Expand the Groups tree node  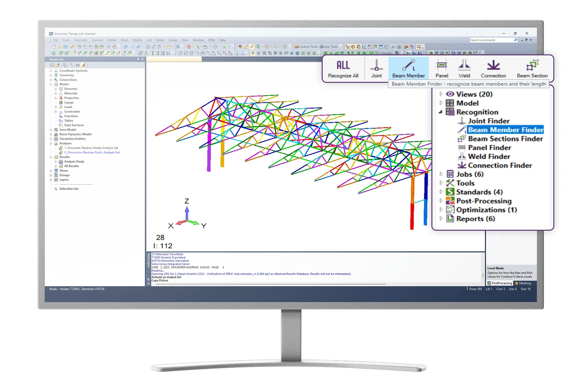tap(51, 175)
